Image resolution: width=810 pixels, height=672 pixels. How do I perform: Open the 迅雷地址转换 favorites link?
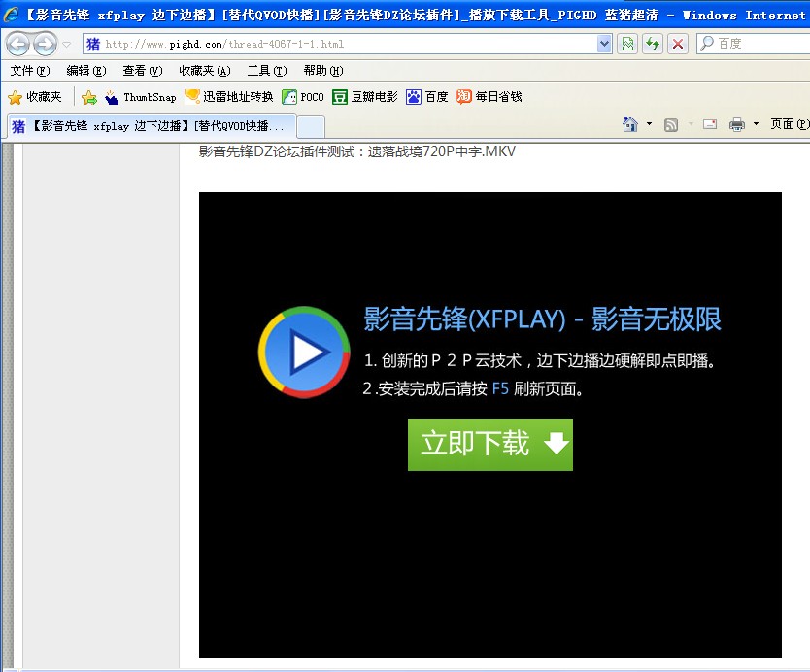[x=229, y=97]
